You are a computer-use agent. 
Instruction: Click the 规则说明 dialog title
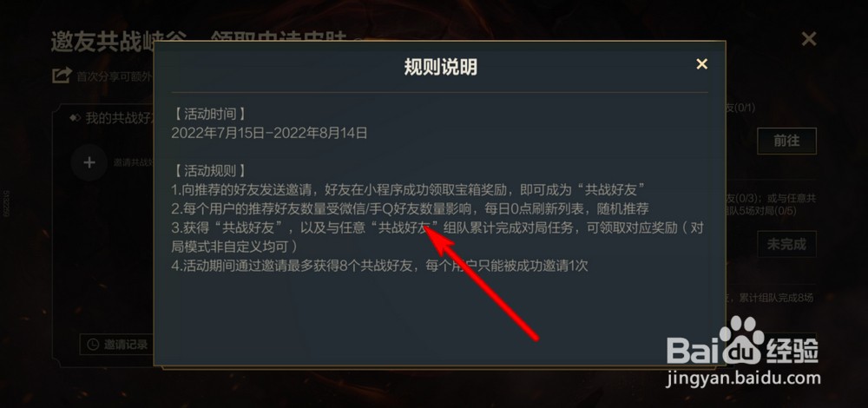[440, 67]
